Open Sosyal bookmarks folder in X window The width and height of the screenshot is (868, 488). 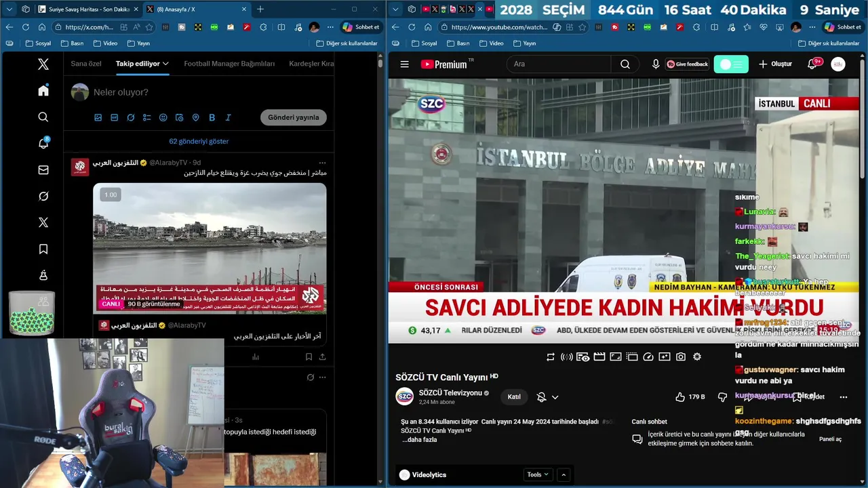coord(38,43)
